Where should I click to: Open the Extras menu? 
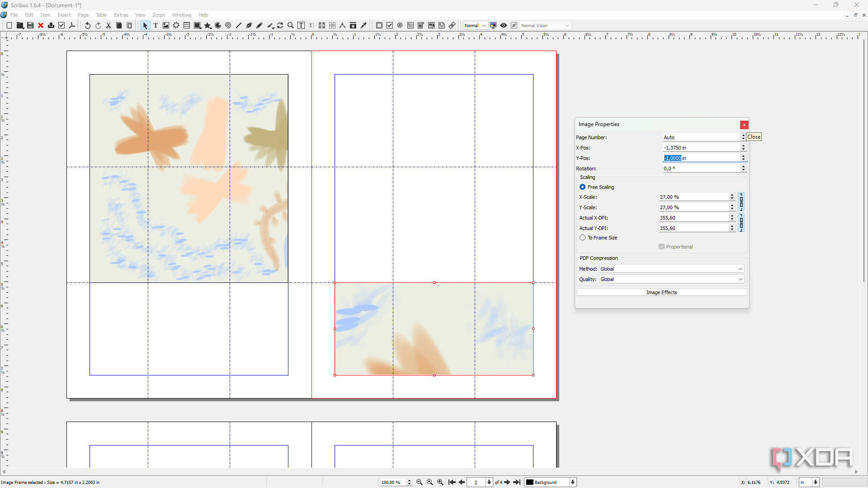click(121, 15)
